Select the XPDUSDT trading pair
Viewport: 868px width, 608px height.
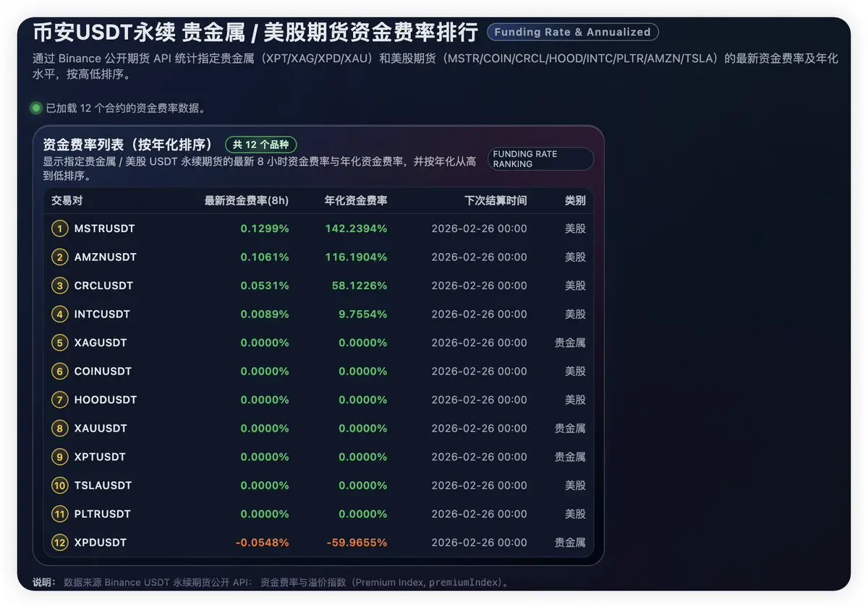coord(101,543)
